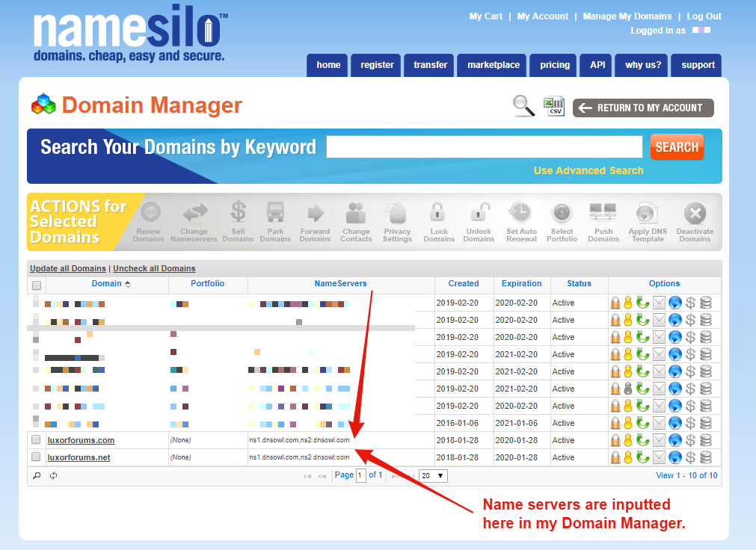Go to the home tab

(x=328, y=65)
